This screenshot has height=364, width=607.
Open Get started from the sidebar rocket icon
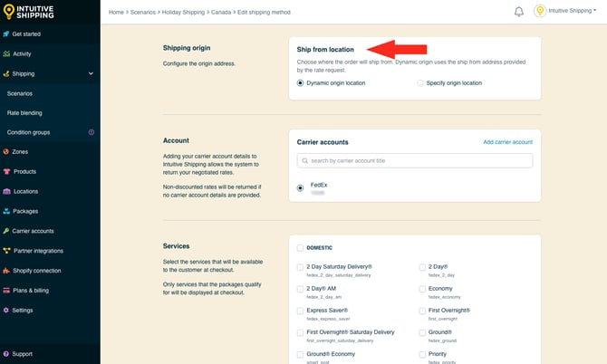click(x=7, y=34)
